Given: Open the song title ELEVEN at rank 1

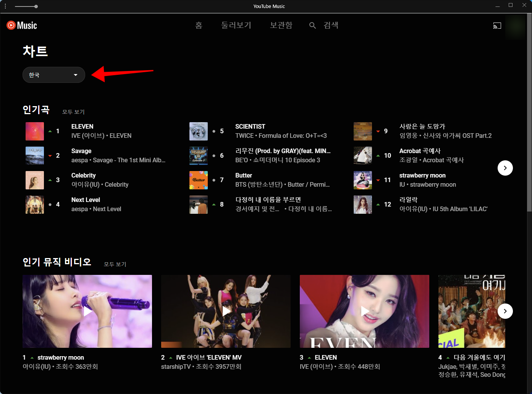Looking at the screenshot, I should [x=82, y=126].
